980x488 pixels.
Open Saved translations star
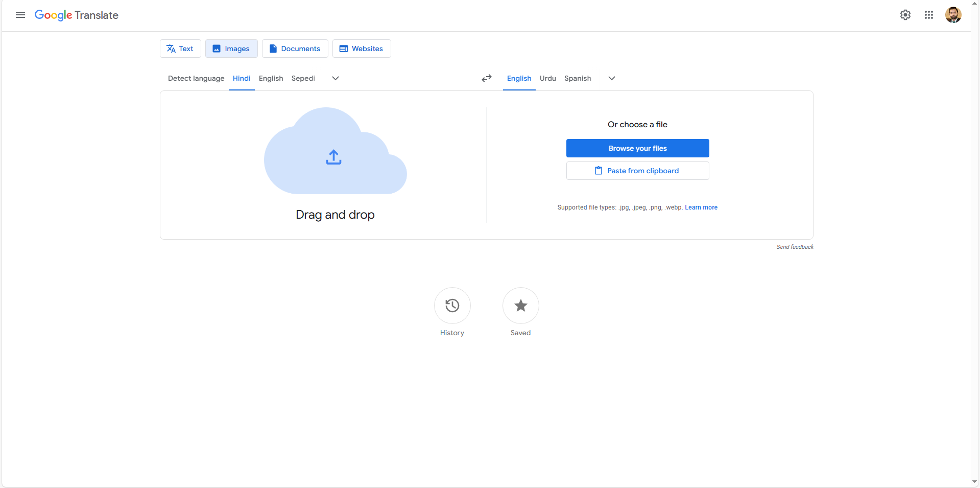point(521,306)
